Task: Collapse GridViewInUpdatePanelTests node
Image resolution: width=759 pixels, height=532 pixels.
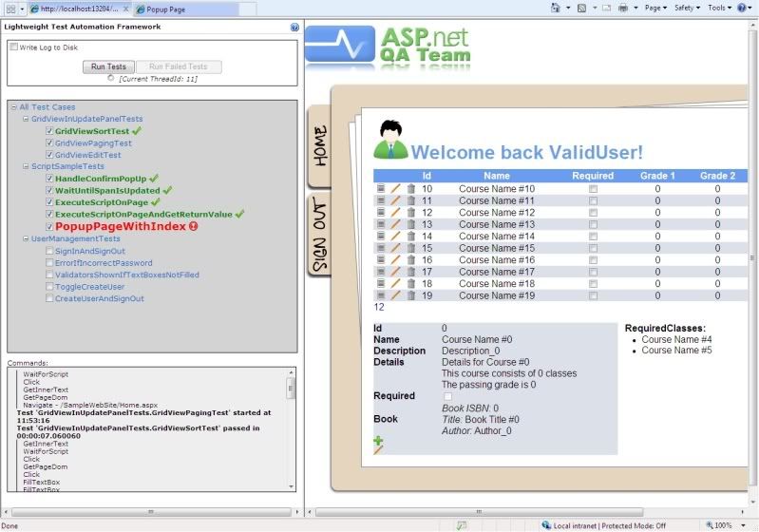Action: pyautogui.click(x=26, y=119)
